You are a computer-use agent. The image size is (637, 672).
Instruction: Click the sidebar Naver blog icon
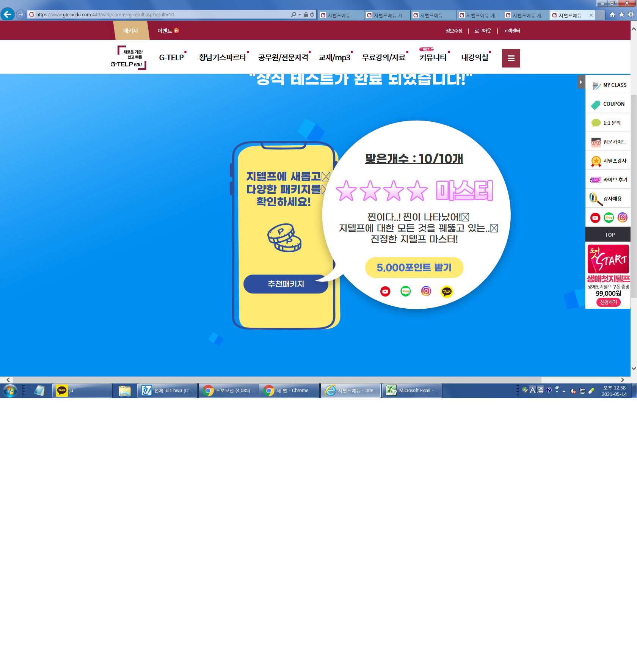click(x=609, y=218)
